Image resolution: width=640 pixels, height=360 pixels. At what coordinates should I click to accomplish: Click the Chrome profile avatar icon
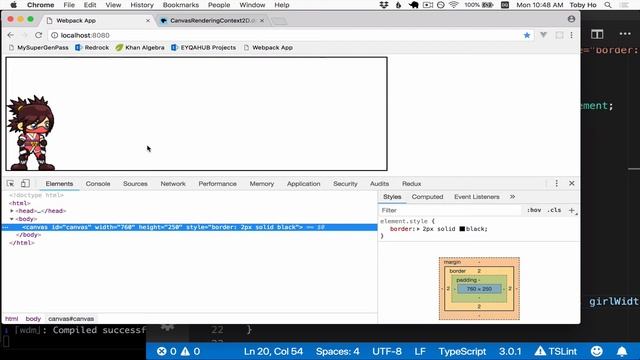pyautogui.click(x=571, y=19)
